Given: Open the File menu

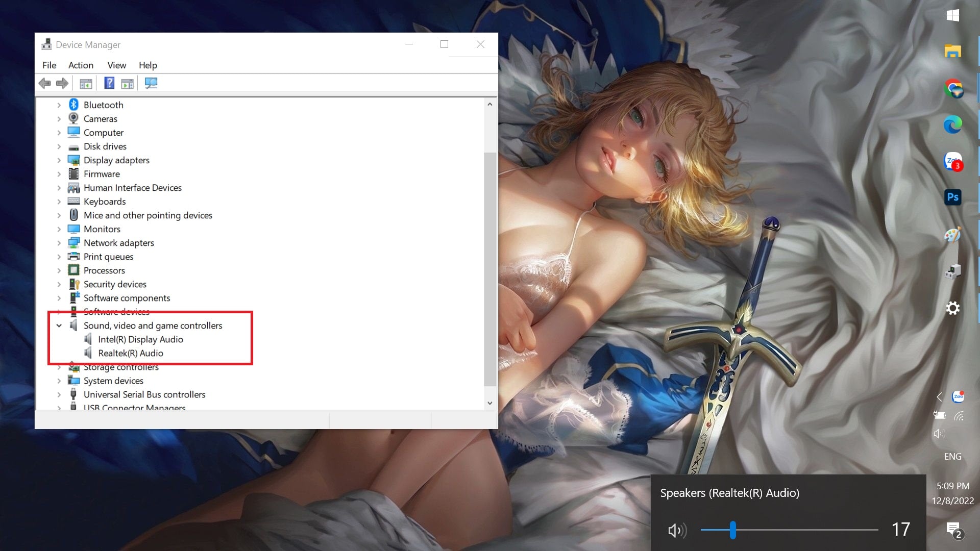Looking at the screenshot, I should coord(50,65).
